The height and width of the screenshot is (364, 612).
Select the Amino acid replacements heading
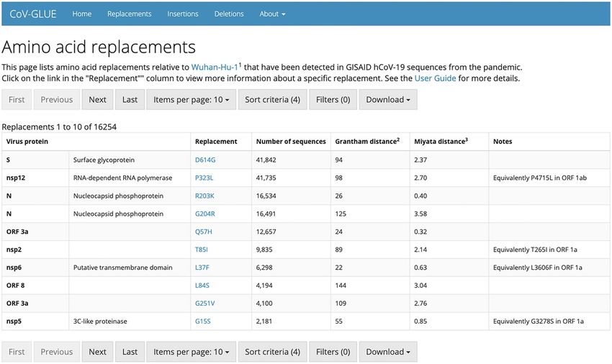[99, 47]
